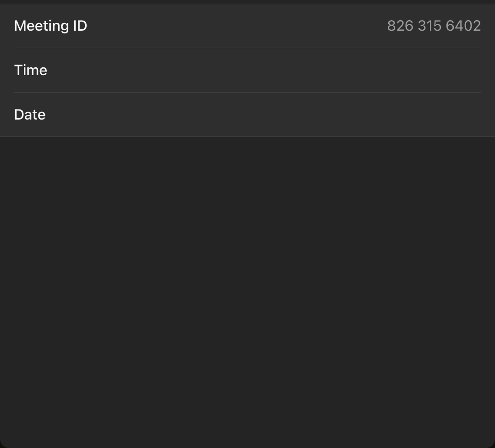
Task: Click the '315' part of the Meeting ID
Action: point(429,26)
